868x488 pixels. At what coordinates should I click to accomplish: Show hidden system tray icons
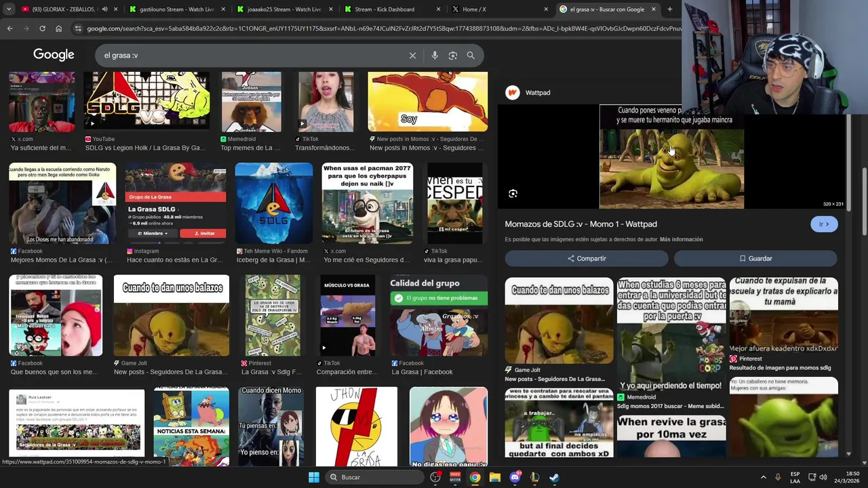point(763,477)
